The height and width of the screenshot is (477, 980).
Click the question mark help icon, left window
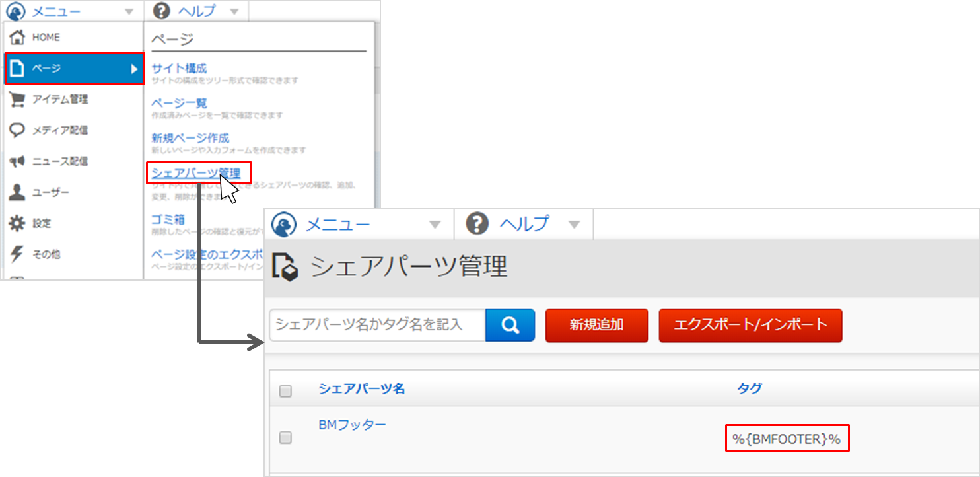pyautogui.click(x=160, y=11)
